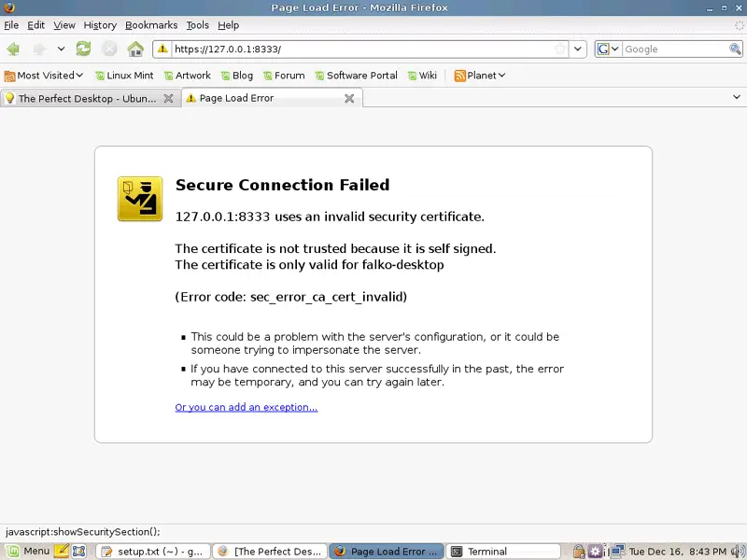Click the volume speaker icon in the tray
747x560 pixels.
[738, 551]
